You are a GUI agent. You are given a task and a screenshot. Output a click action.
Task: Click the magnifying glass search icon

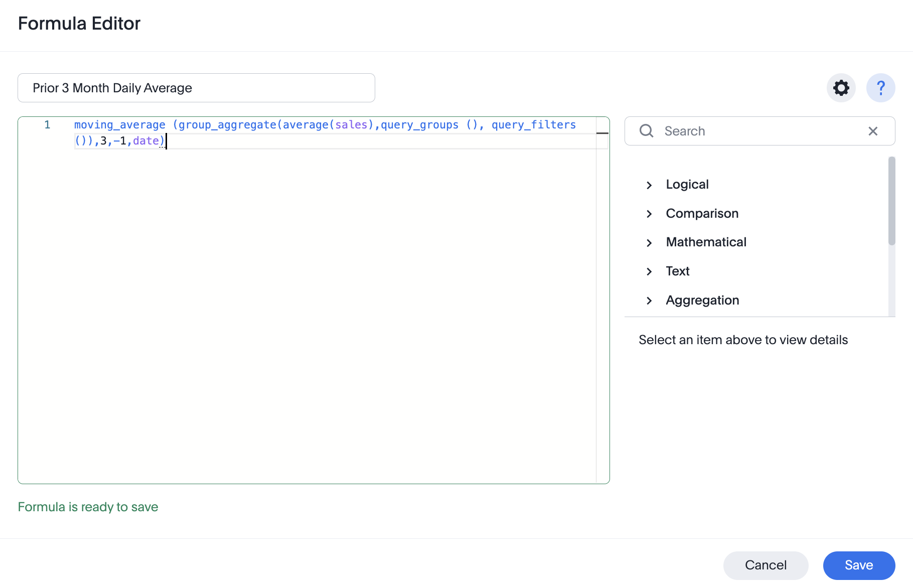(646, 131)
